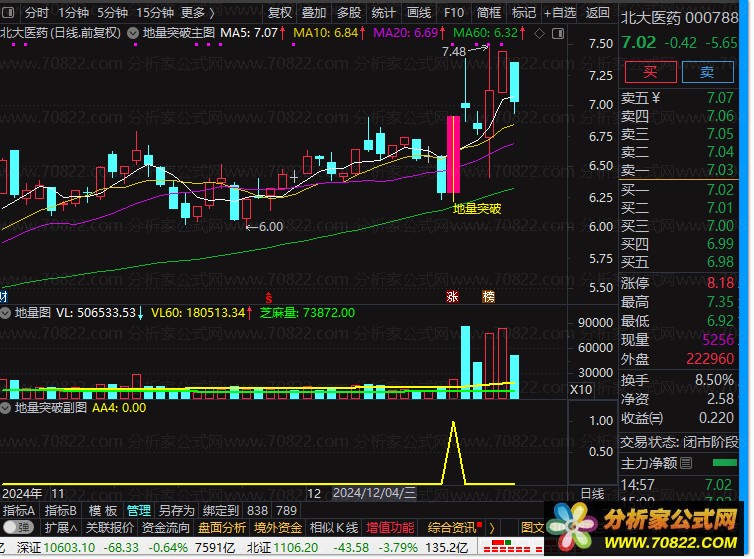
Task: Toggle the 简框 simple frame
Action: coord(489,12)
